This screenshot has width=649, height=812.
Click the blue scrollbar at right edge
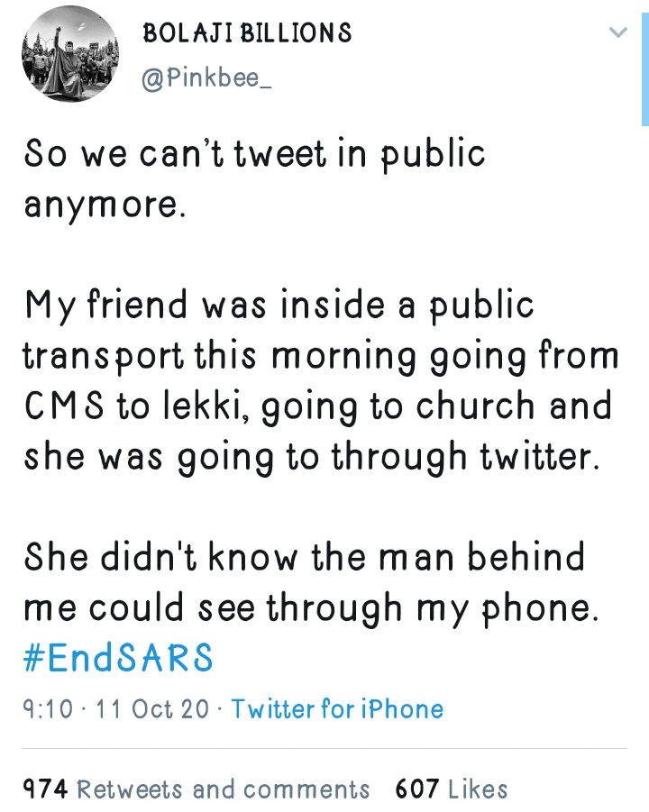[x=644, y=63]
